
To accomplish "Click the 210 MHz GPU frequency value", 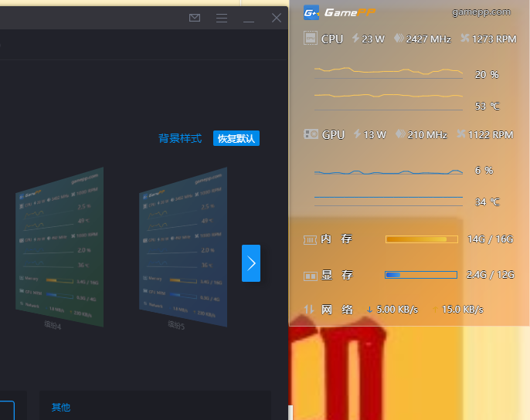I will pos(427,135).
